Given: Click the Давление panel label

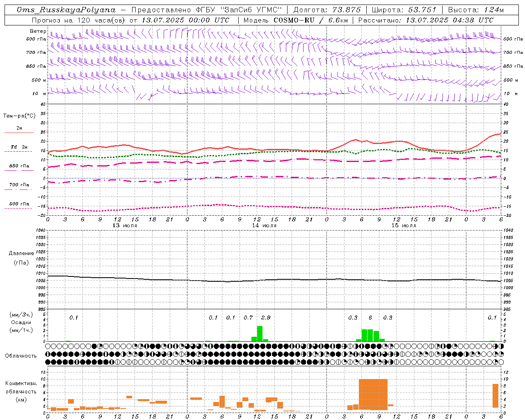Looking at the screenshot, I should tap(21, 253).
